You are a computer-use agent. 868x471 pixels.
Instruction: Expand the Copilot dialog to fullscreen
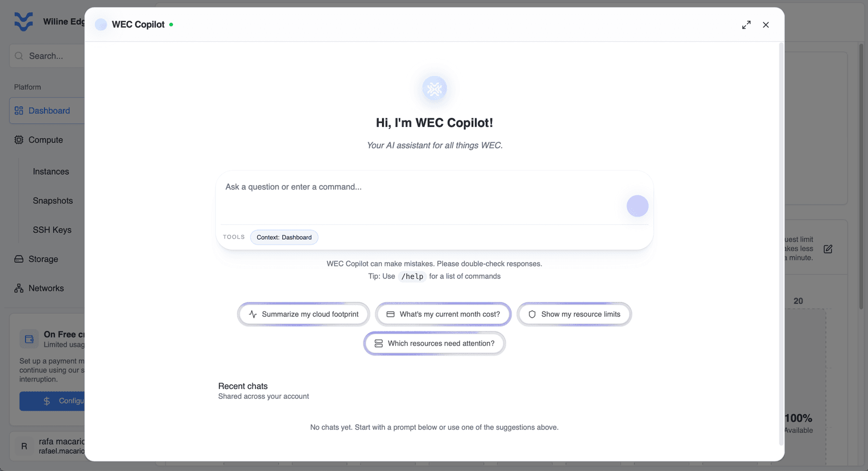tap(746, 25)
